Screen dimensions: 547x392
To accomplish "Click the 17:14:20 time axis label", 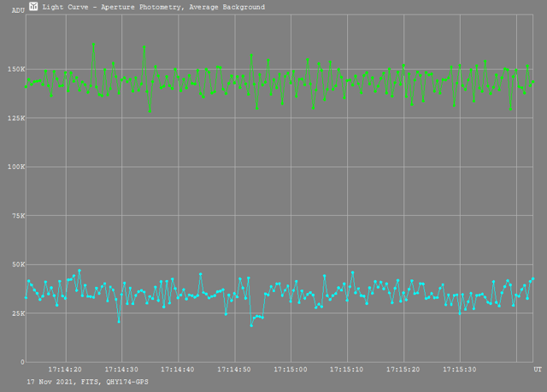I will 65,369.
